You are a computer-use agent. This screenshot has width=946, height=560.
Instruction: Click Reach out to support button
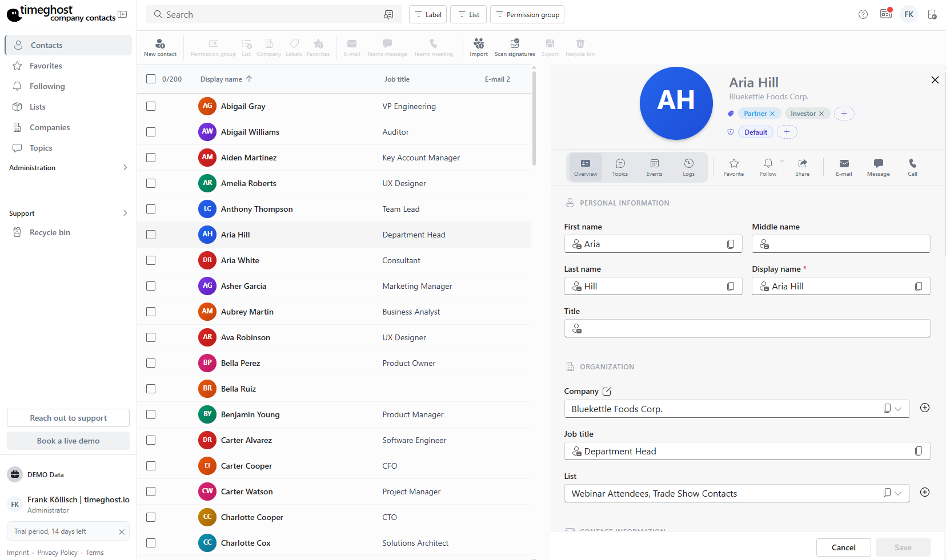pos(68,418)
